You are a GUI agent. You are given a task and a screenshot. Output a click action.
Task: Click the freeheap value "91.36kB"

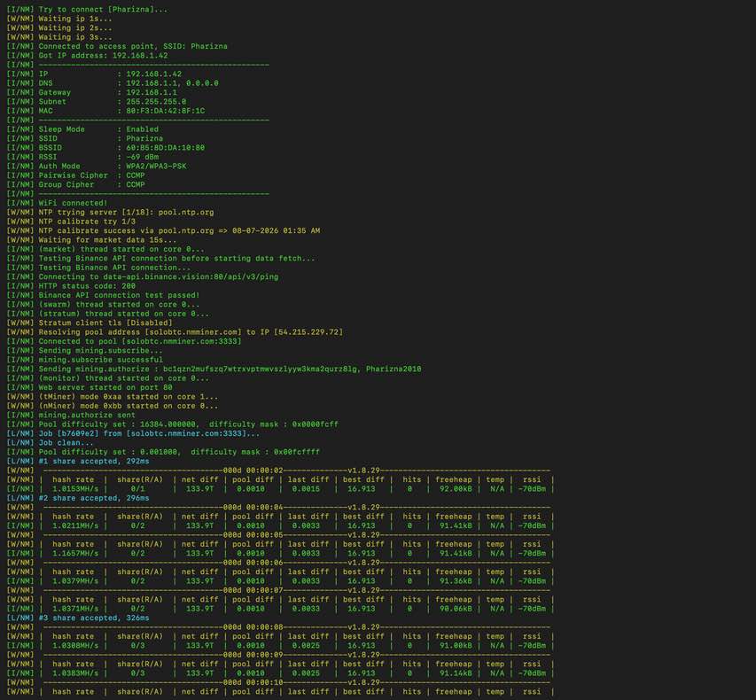(456, 581)
